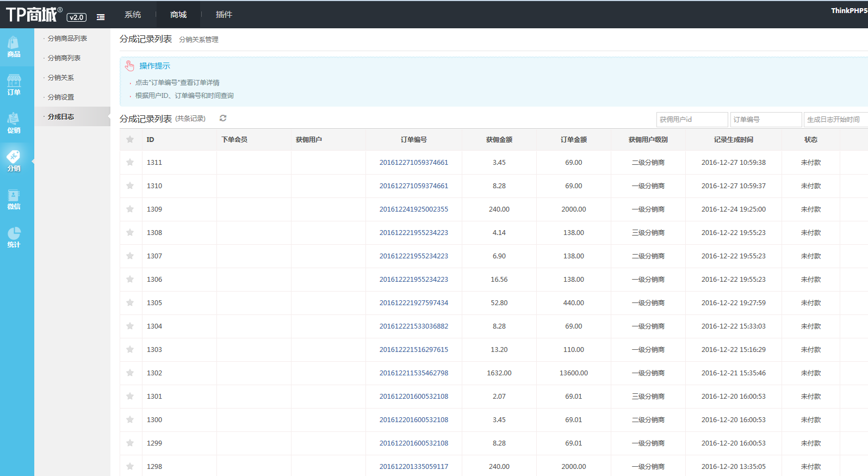Click the 1632.00 commission amount cell
Screen dimensions: 868x476
point(499,373)
